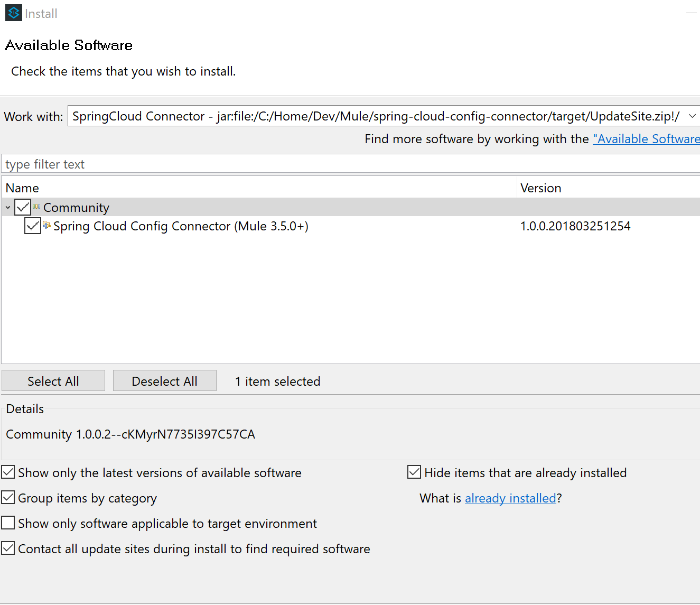
Task: Open the Available Software sites link
Action: click(x=646, y=139)
